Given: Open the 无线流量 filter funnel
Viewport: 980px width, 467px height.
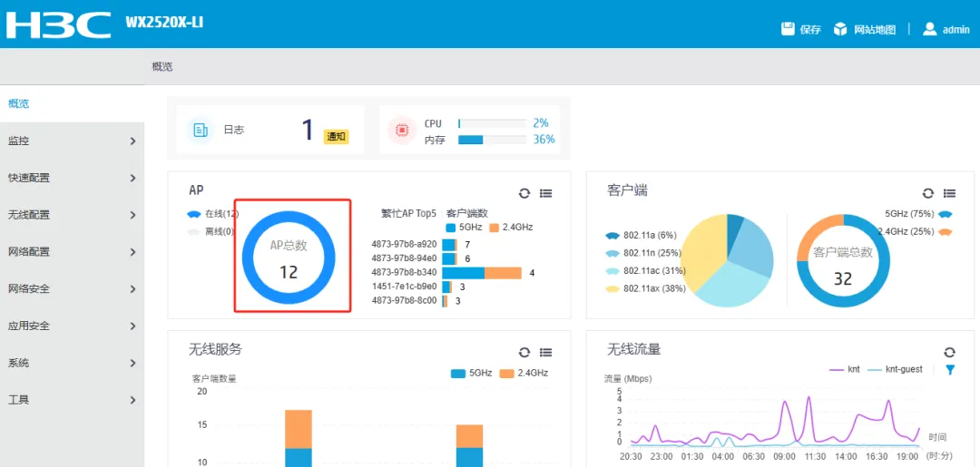Looking at the screenshot, I should click(950, 370).
